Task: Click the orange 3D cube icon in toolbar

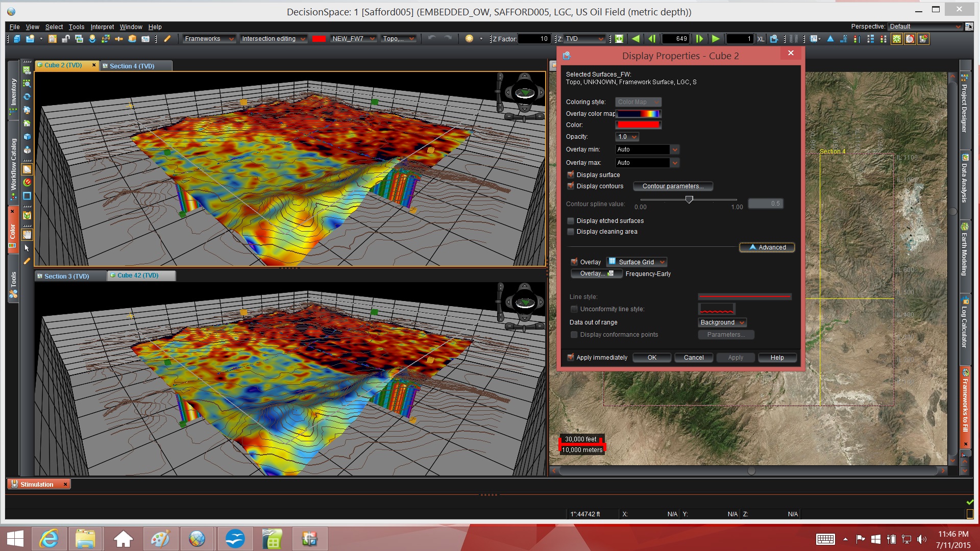Action: (x=132, y=39)
